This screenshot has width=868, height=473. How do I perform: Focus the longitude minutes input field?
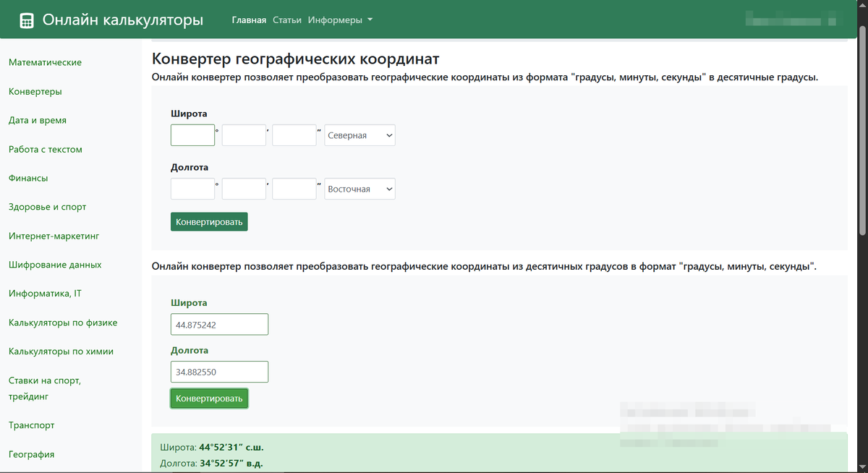click(244, 189)
